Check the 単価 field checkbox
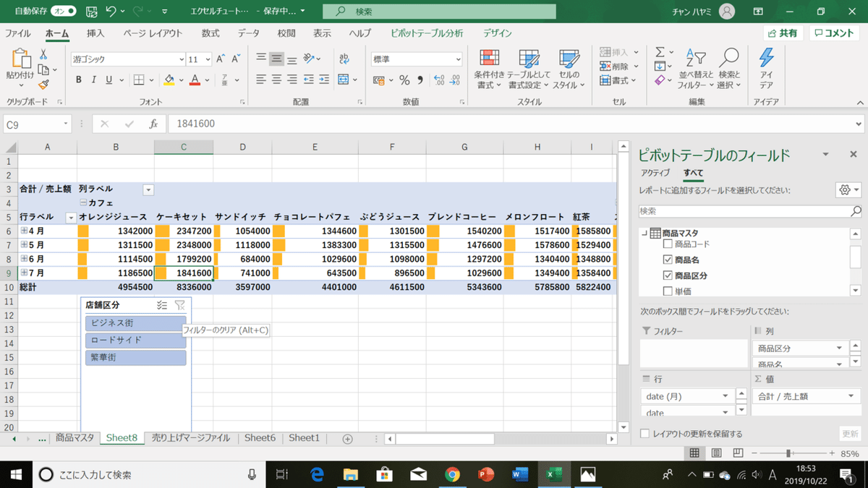Viewport: 868px width, 488px height. (668, 291)
